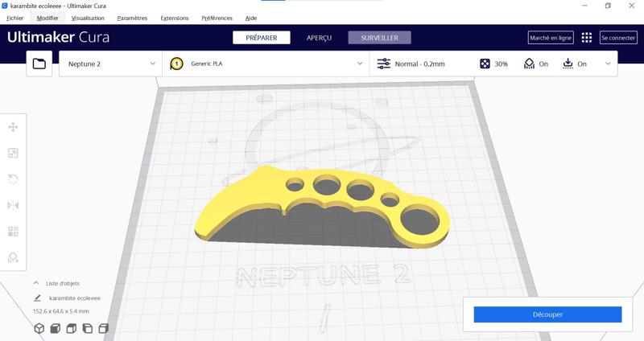The width and height of the screenshot is (644, 341).
Task: Open Neptune 2 printer dropdown
Action: 110,64
